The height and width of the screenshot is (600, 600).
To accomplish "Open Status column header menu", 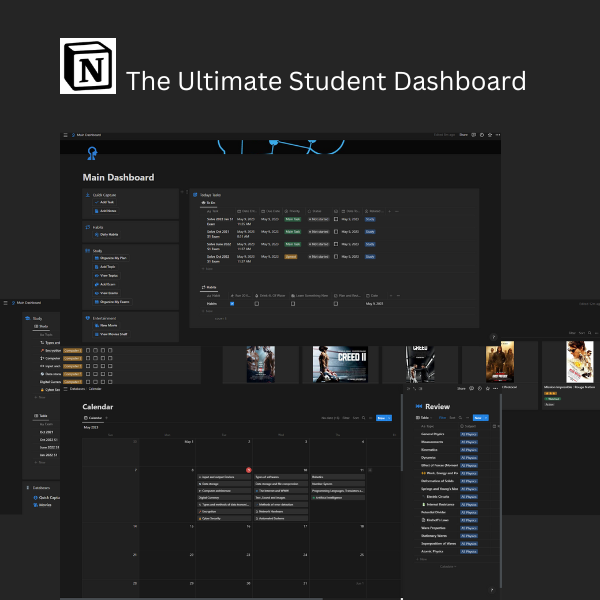I will click(315, 211).
